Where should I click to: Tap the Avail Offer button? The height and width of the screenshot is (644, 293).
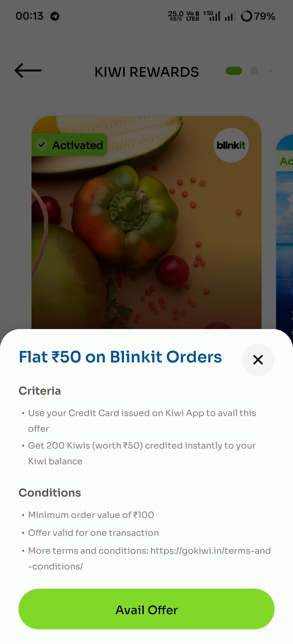(x=146, y=609)
